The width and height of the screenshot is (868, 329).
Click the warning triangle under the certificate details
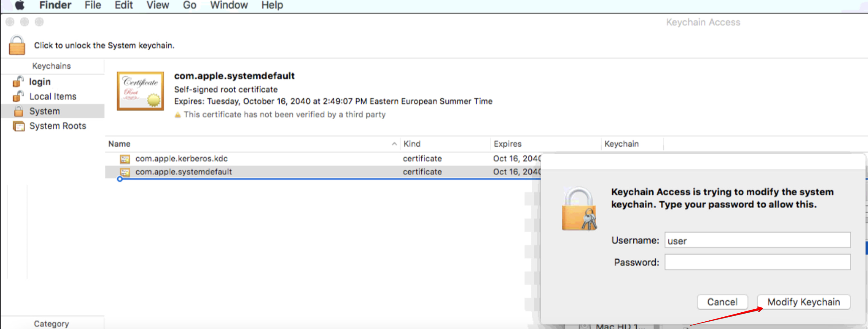pos(178,114)
